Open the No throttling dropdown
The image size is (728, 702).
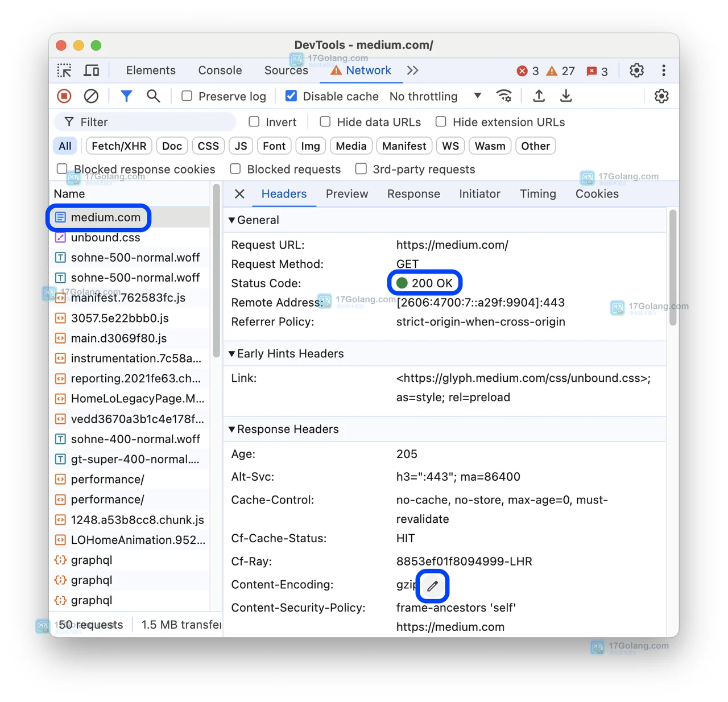(436, 96)
